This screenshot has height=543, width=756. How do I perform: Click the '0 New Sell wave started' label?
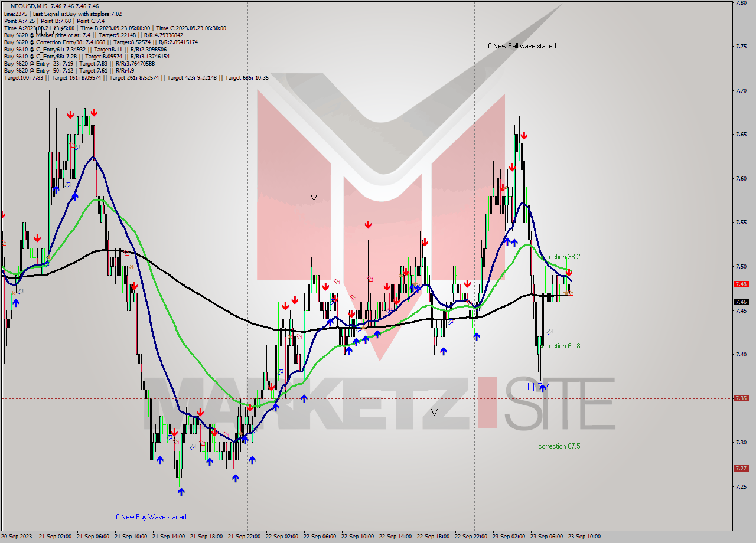coord(522,46)
